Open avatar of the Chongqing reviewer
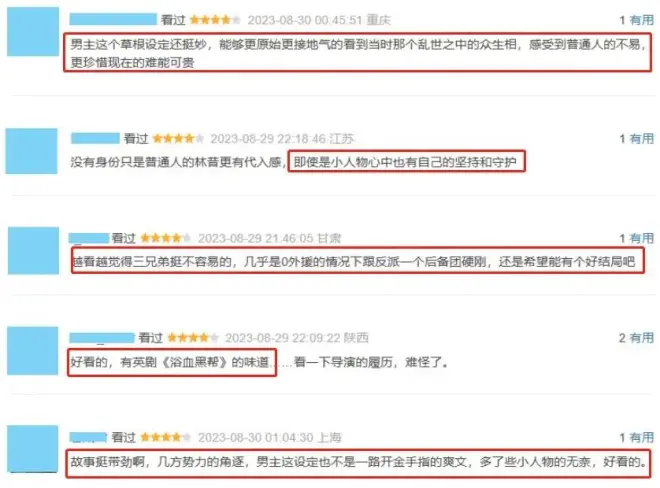660x488 pixels. (33, 32)
